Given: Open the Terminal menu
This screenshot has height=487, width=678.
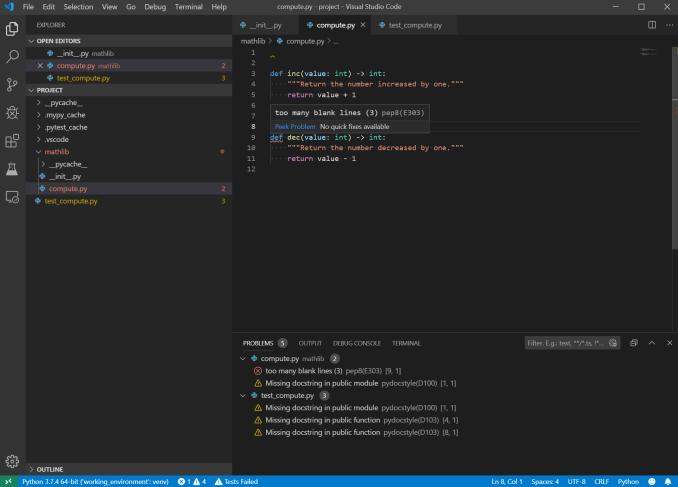Looking at the screenshot, I should click(x=189, y=6).
